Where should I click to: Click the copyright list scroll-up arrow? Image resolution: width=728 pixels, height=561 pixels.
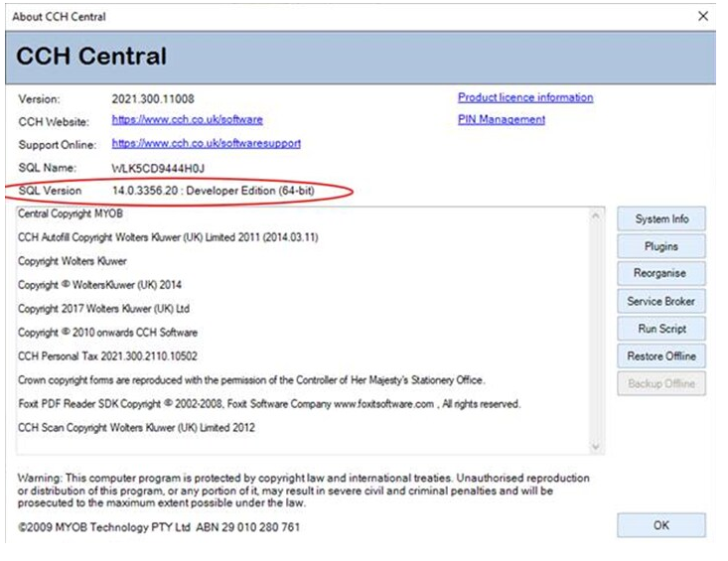click(596, 215)
